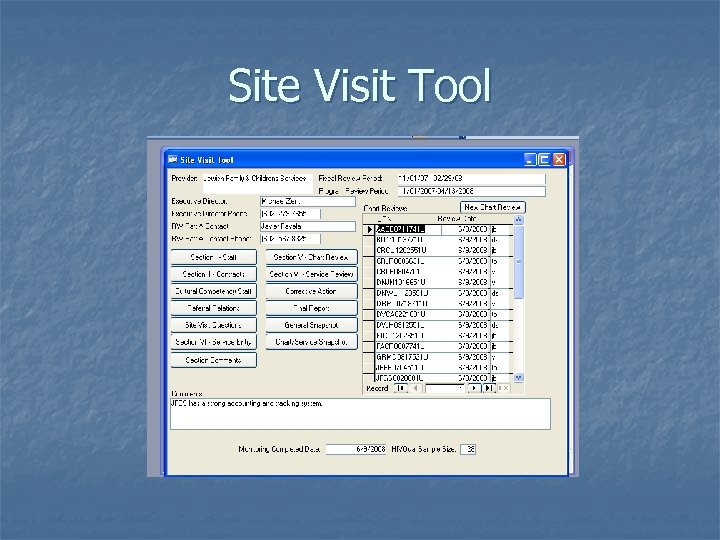The height and width of the screenshot is (540, 720).
Task: Click the Program Review Period field
Action: pyautogui.click(x=472, y=191)
